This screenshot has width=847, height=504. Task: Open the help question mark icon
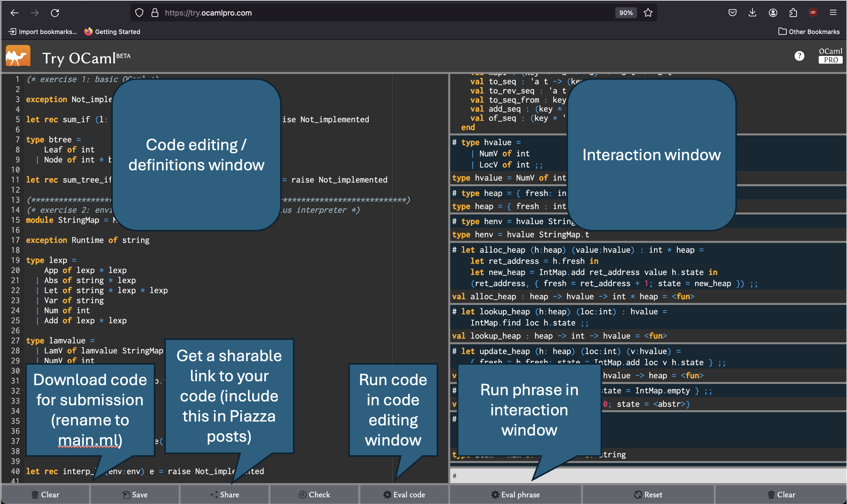pos(799,56)
